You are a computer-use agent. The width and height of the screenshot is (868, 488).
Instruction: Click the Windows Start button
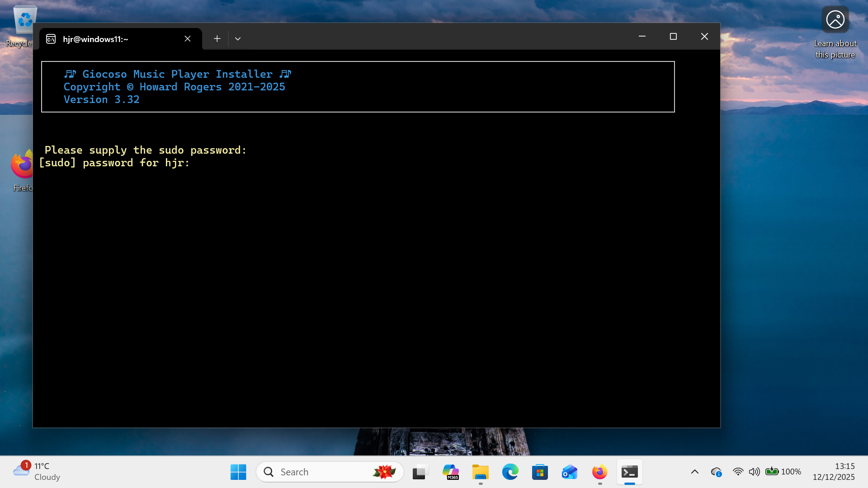coord(238,471)
